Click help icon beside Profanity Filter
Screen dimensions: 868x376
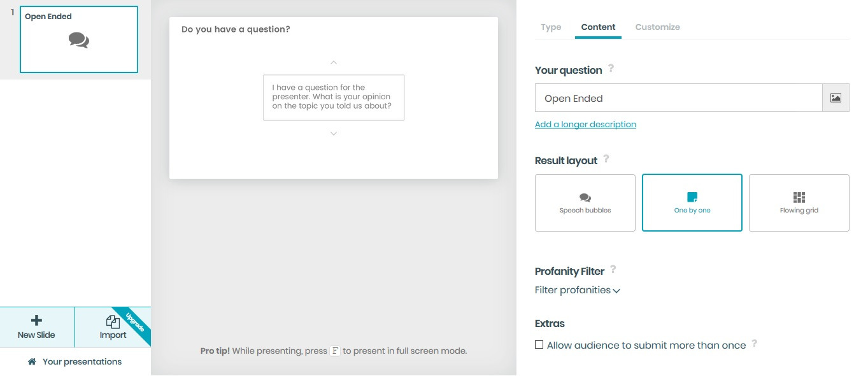pos(613,269)
